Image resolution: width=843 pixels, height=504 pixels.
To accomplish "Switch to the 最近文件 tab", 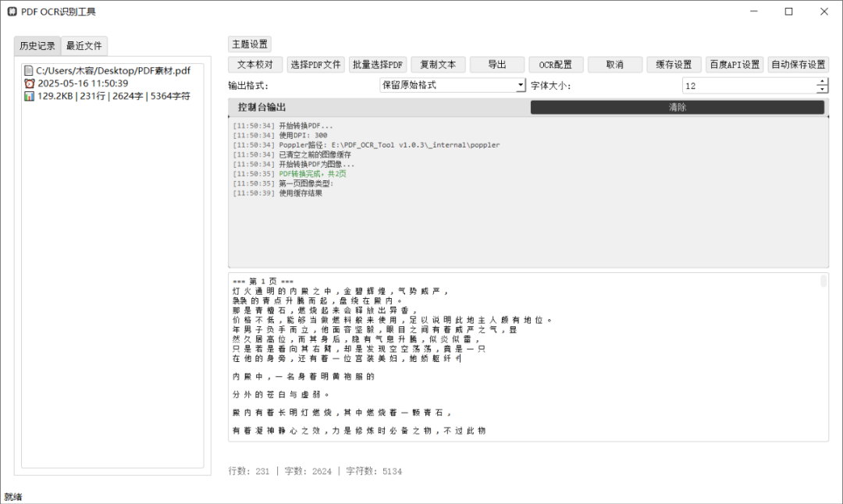I will 84,46.
